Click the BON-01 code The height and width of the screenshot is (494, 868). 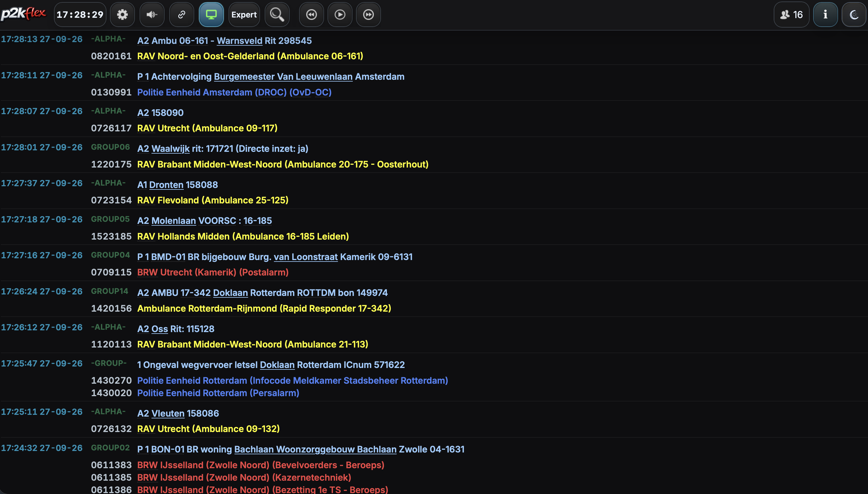(167, 450)
